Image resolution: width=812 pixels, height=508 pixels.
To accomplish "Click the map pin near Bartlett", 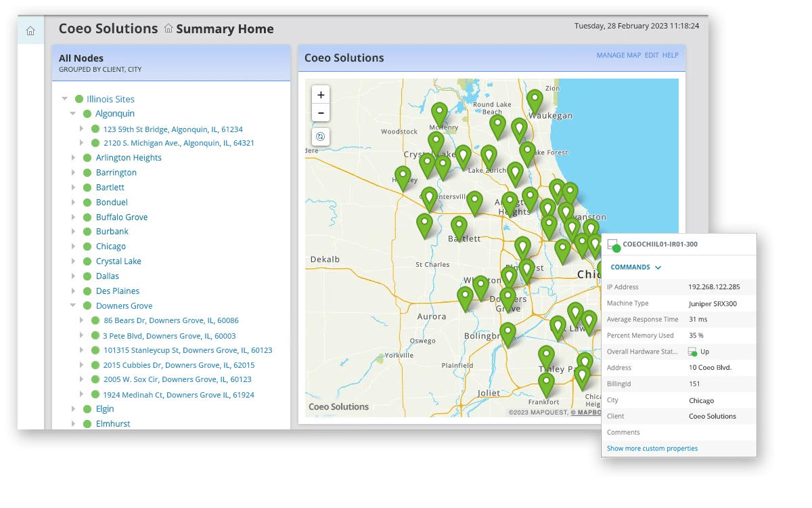I will coord(459,229).
